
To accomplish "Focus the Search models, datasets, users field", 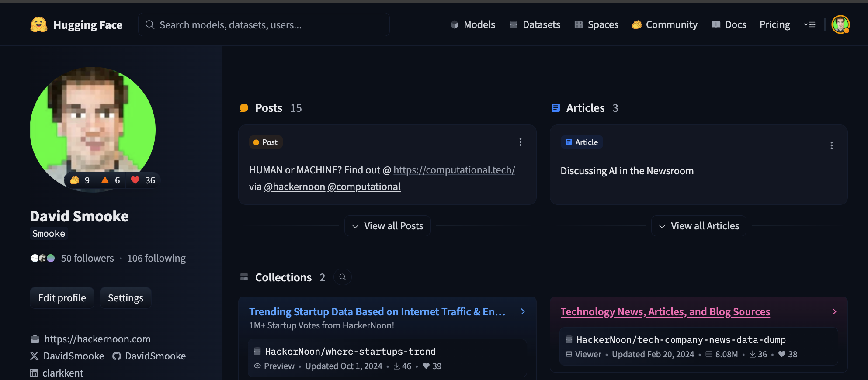I will (264, 24).
